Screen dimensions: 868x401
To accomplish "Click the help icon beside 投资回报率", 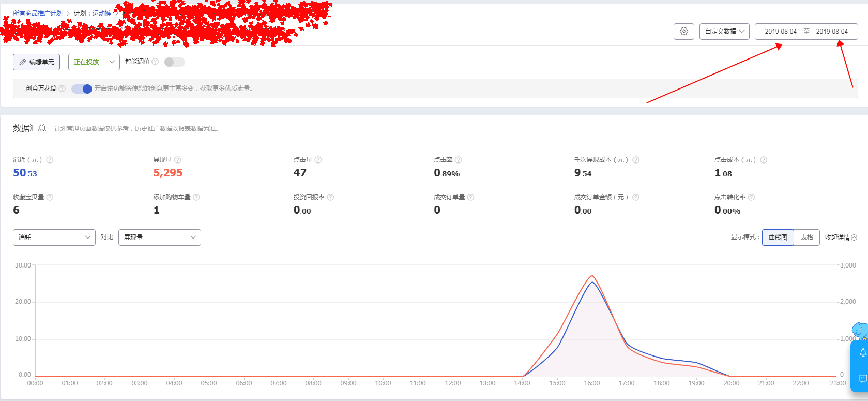I will (331, 197).
